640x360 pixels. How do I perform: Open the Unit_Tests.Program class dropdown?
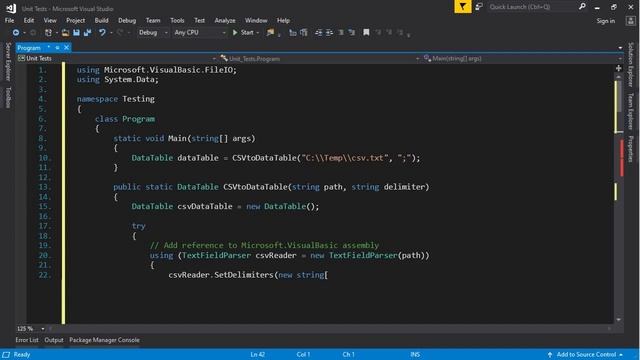coord(320,59)
